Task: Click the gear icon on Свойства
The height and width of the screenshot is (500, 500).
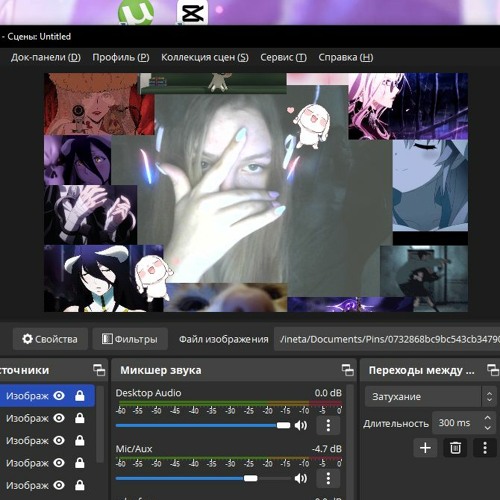Action: [x=27, y=339]
